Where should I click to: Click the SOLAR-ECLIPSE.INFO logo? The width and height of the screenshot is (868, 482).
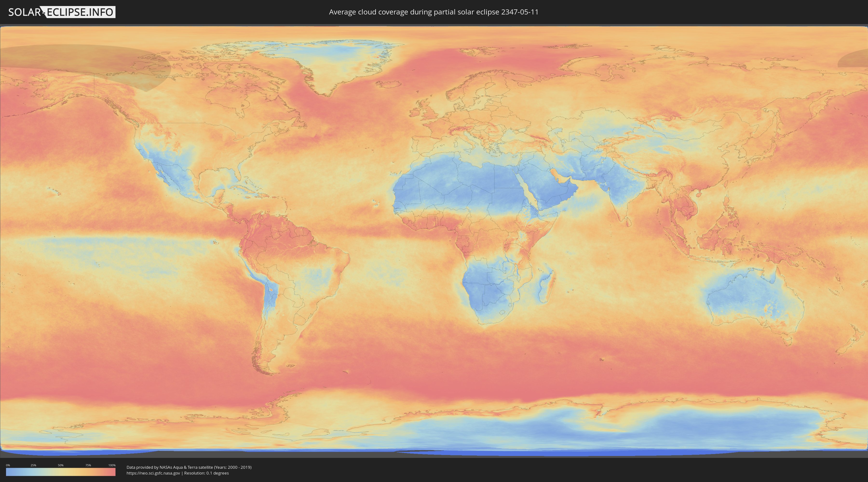(x=62, y=12)
